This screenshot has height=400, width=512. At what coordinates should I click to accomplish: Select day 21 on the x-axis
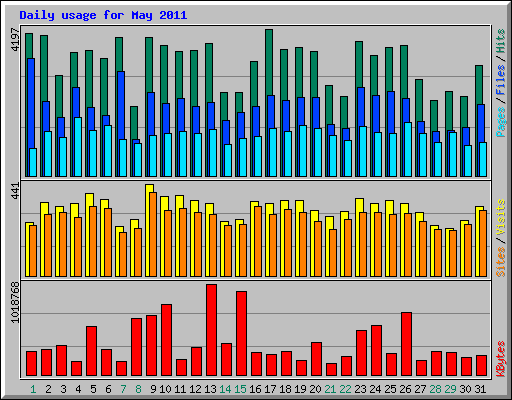pos(330,389)
